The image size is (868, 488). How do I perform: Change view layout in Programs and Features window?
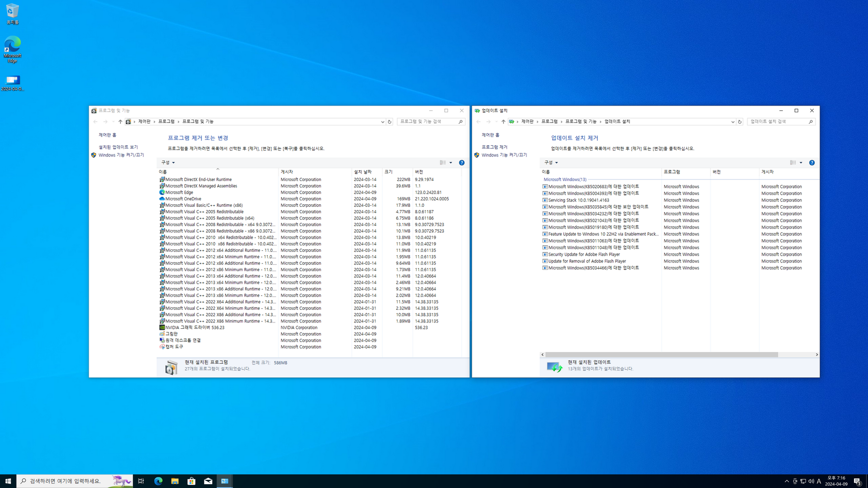tap(443, 163)
